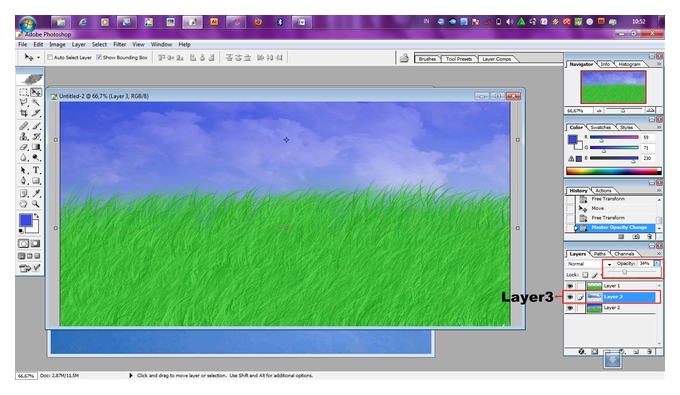Open the Layer menu
Image resolution: width=680 pixels, height=395 pixels.
(78, 44)
